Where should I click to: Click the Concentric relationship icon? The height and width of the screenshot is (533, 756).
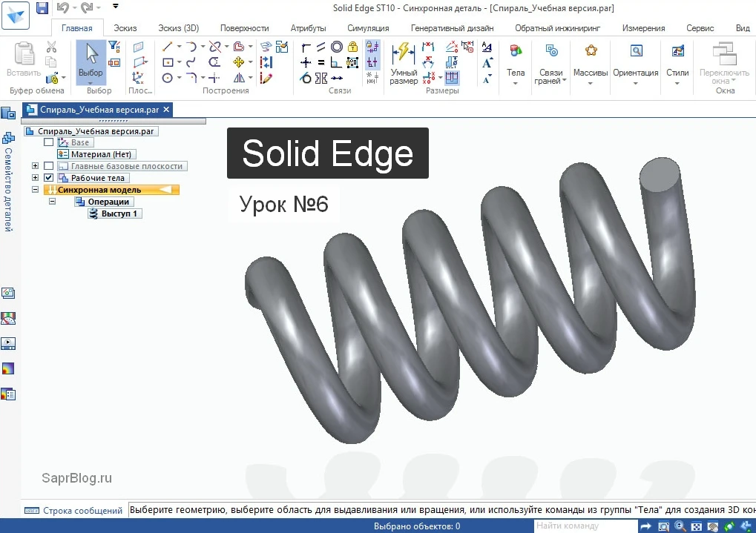(337, 47)
